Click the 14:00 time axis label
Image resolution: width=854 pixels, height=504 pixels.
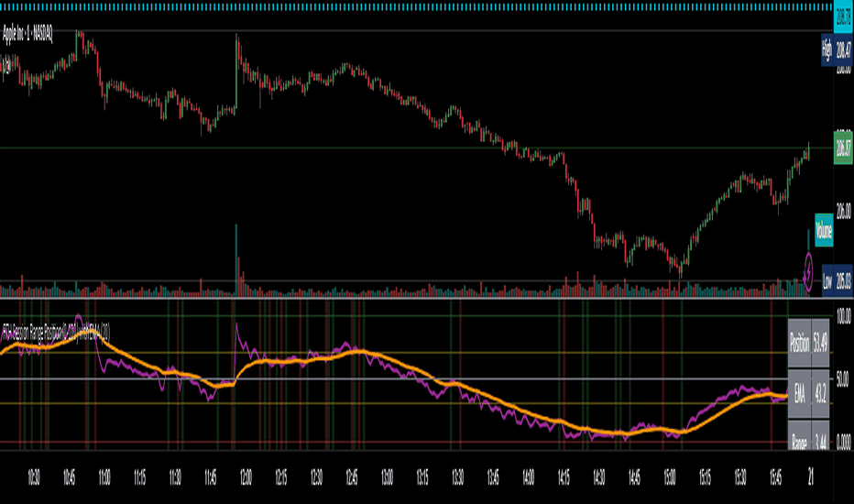click(529, 477)
